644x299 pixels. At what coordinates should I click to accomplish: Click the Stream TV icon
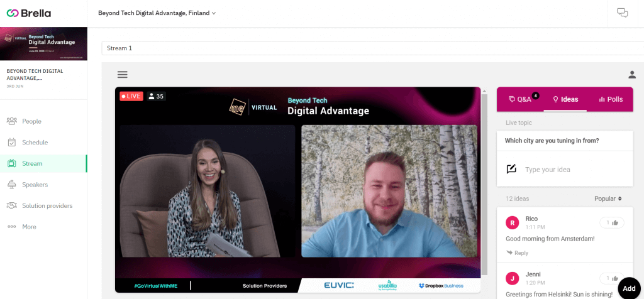point(12,163)
